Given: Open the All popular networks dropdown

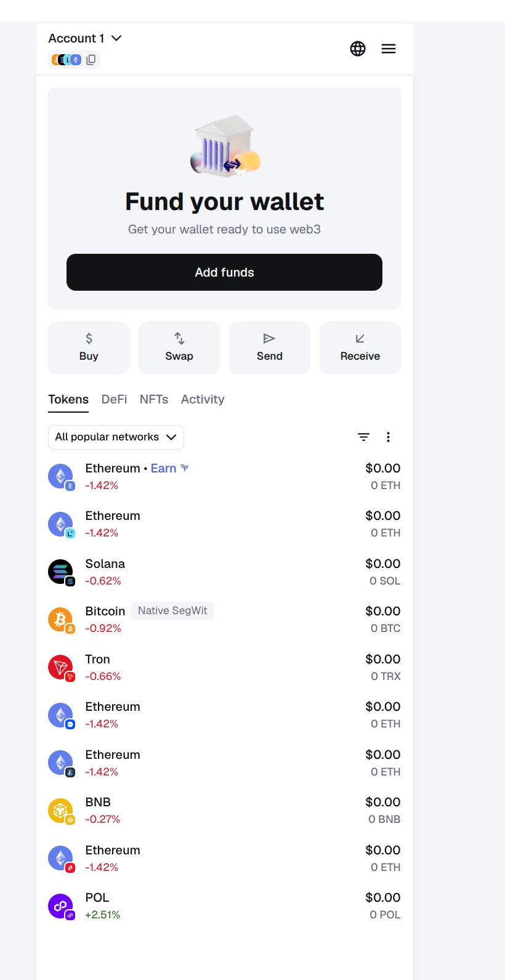Looking at the screenshot, I should (x=116, y=437).
